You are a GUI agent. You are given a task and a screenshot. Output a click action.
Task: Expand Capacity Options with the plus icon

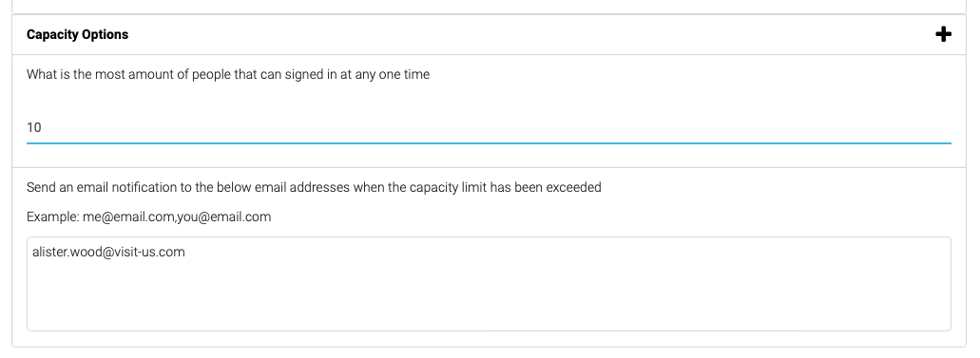943,34
